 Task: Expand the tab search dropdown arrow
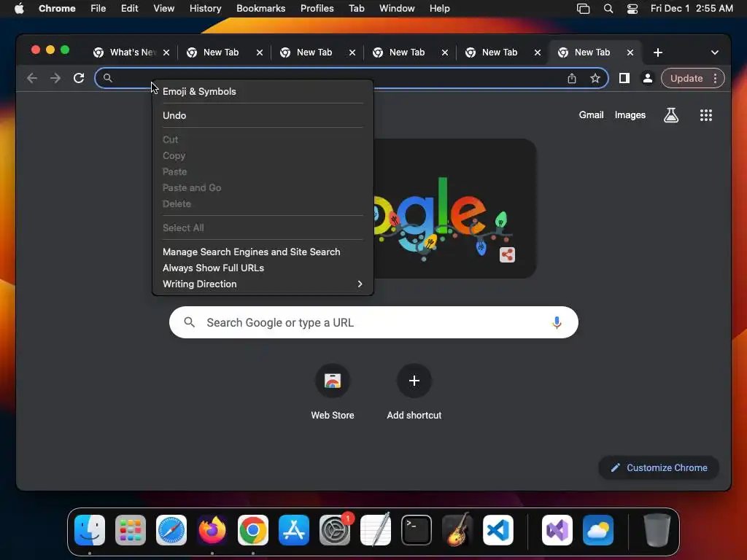pyautogui.click(x=715, y=52)
